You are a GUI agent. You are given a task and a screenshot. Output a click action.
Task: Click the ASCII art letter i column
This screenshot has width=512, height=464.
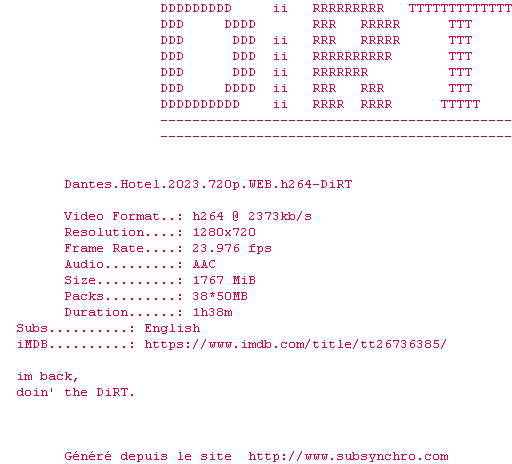tap(280, 56)
